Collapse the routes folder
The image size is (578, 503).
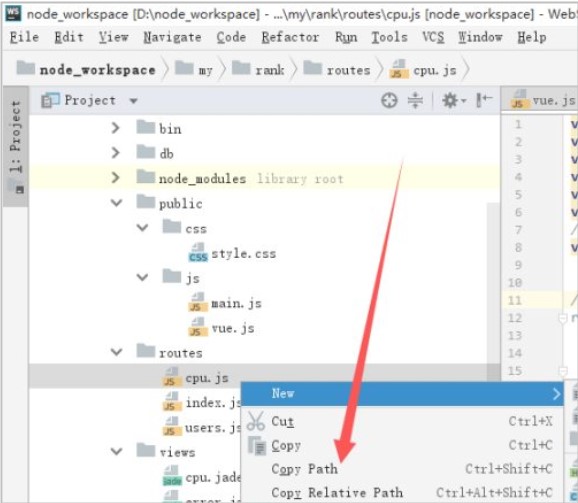(x=116, y=352)
